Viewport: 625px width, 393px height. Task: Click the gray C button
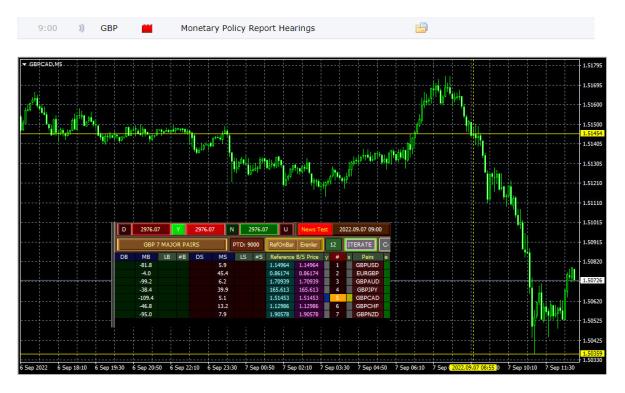pos(385,244)
